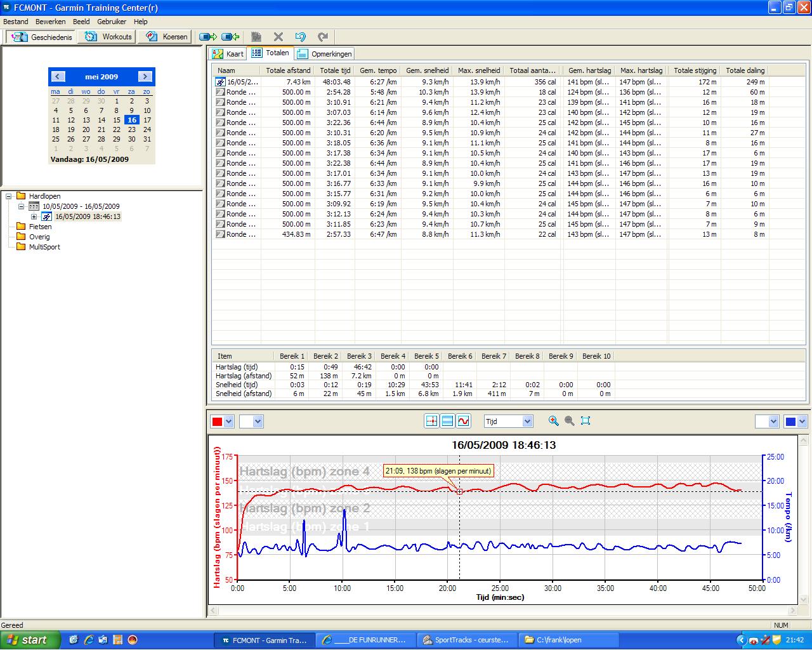Viewport: 812px width, 650px height.
Task: Select the lap row with 434.83 m
Action: pyautogui.click(x=490, y=234)
